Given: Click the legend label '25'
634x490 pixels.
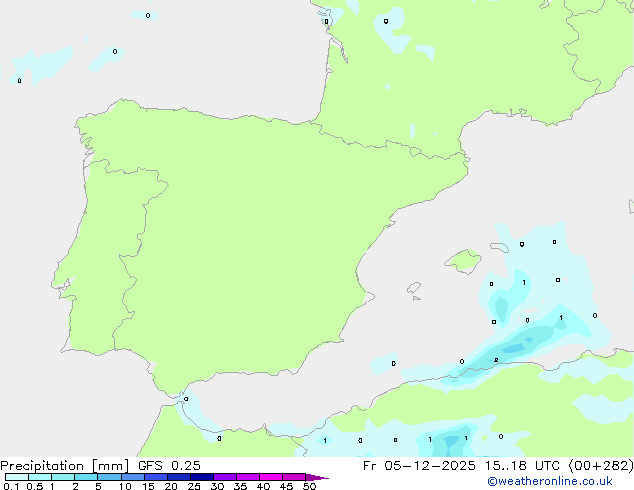Looking at the screenshot, I should pyautogui.click(x=194, y=486).
